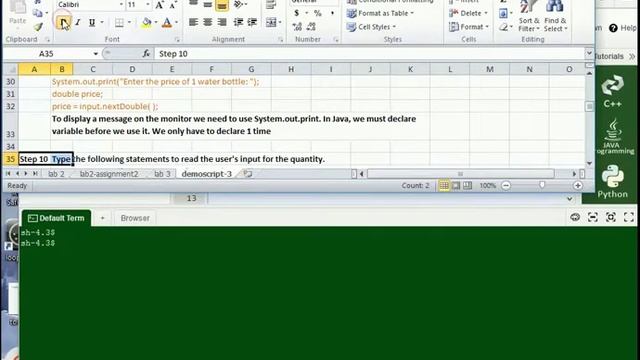This screenshot has height=360, width=640.
Task: Toggle Bold formatting
Action: tap(62, 22)
